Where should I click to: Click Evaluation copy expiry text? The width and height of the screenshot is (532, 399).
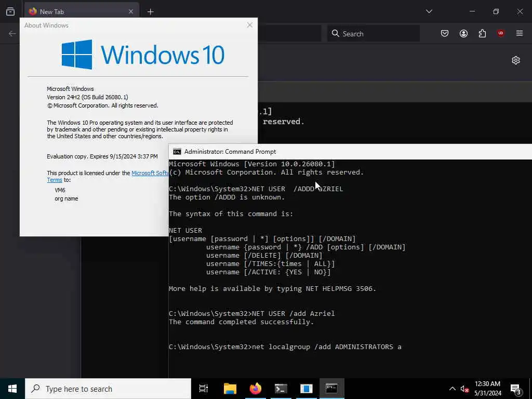point(102,156)
